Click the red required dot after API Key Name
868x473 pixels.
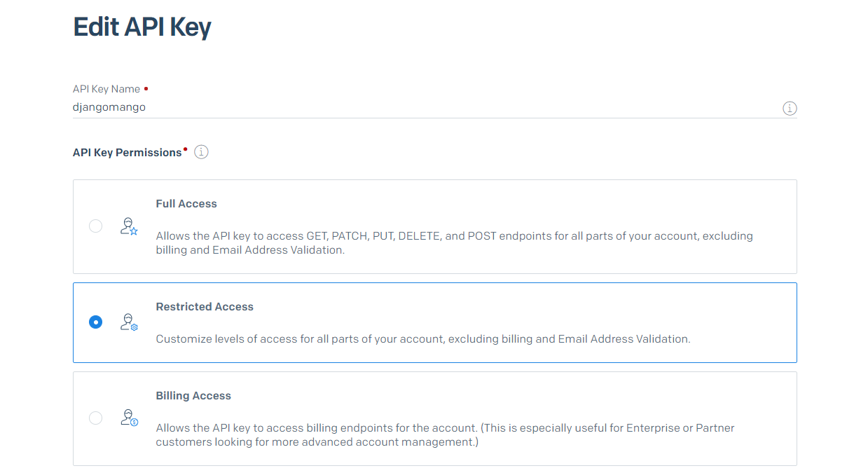tap(146, 88)
